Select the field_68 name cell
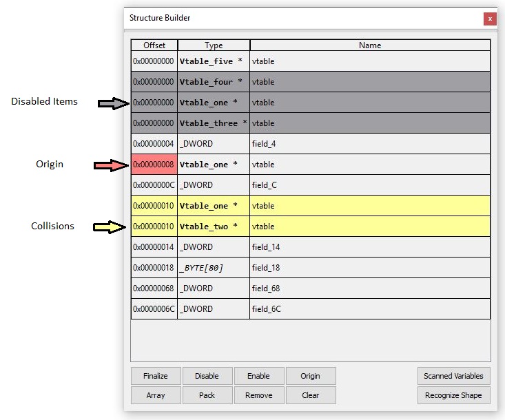Screen dimensions: 505x420 (370, 288)
